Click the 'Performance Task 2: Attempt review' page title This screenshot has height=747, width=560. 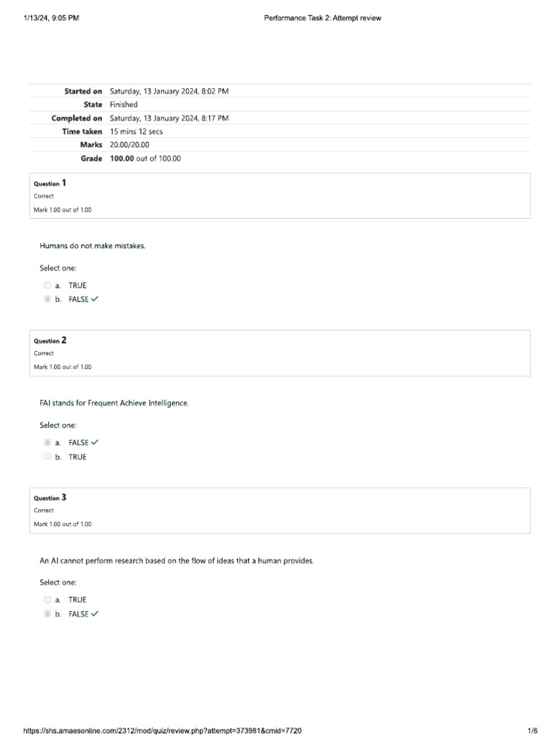point(322,18)
